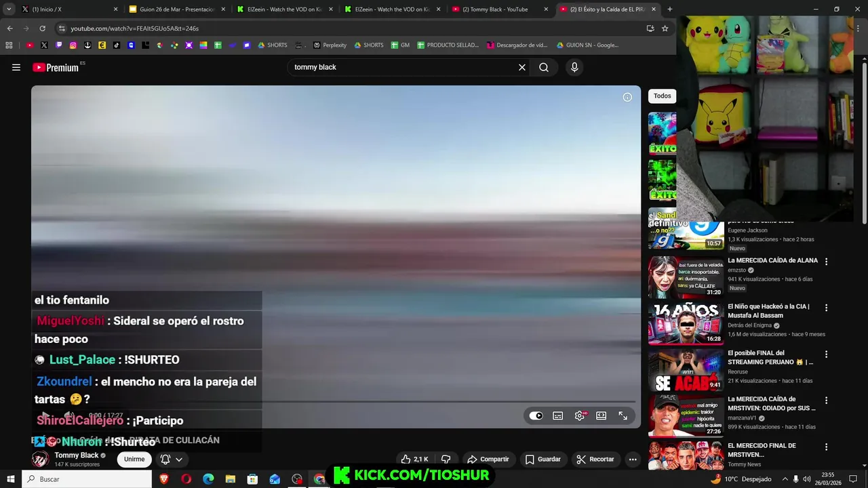Clear the 'tommy black' search text
The height and width of the screenshot is (488, 868).
coord(522,67)
